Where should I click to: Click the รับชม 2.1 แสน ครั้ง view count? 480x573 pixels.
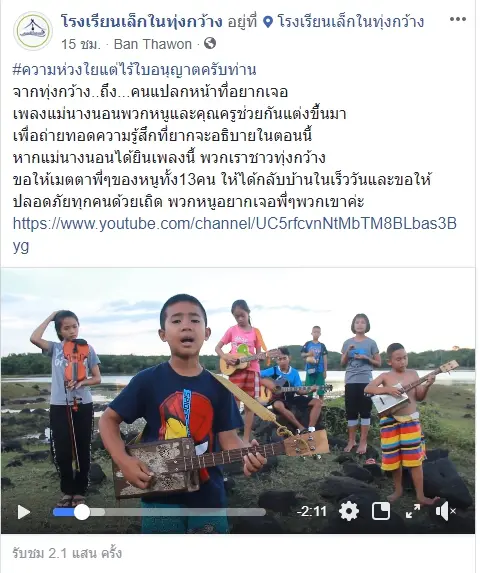(x=67, y=553)
